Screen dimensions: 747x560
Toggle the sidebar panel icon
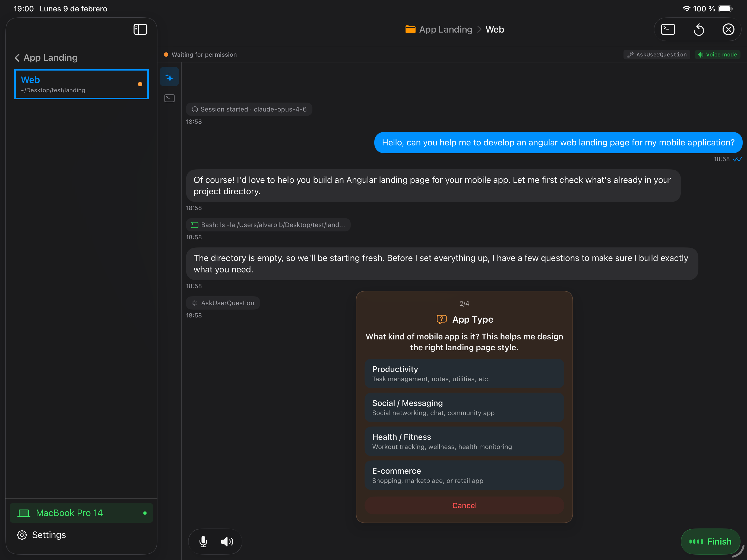point(140,29)
